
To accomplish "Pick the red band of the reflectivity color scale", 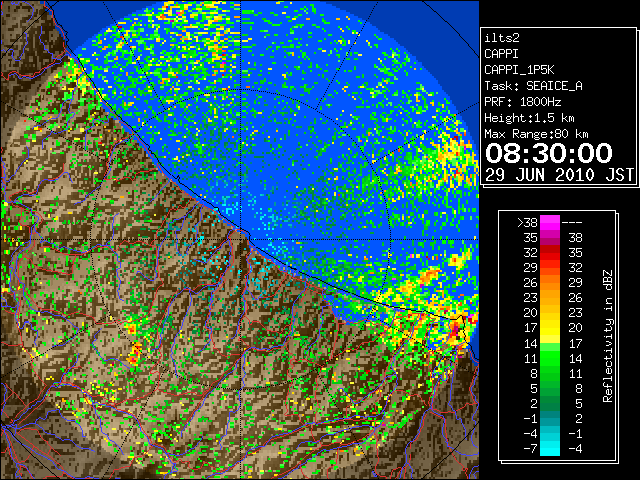I will pyautogui.click(x=550, y=253).
